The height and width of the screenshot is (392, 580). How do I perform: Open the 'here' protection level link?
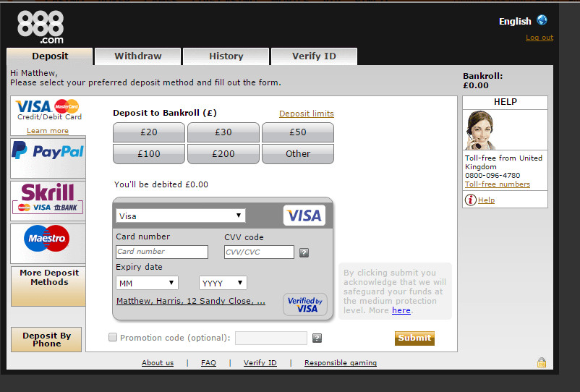pos(401,310)
